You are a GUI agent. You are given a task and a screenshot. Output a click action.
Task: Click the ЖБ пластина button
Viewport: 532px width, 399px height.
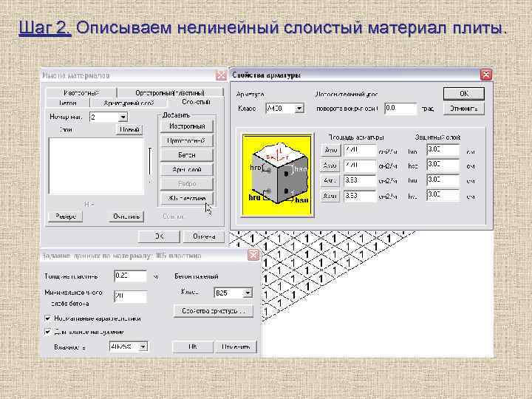coord(187,198)
